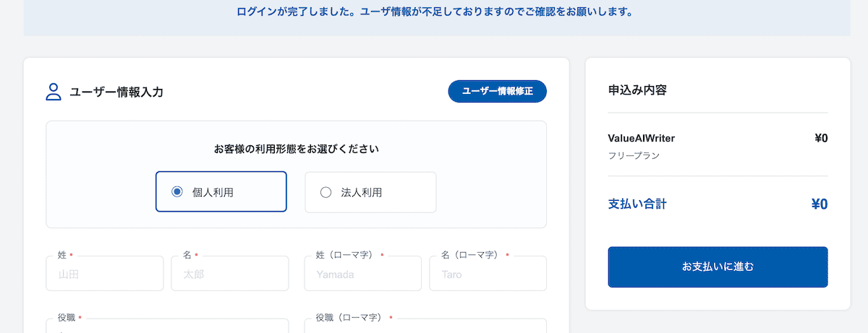Proceed with the お支払いに進む button
Image resolution: width=868 pixels, height=333 pixels.
pyautogui.click(x=718, y=267)
